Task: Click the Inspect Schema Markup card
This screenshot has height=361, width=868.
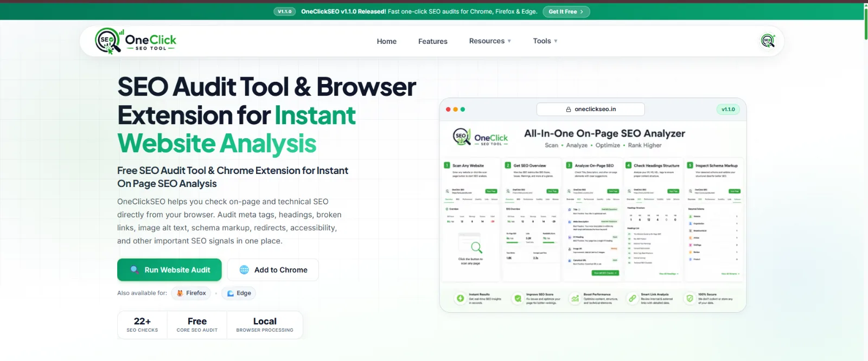Action: pos(714,221)
